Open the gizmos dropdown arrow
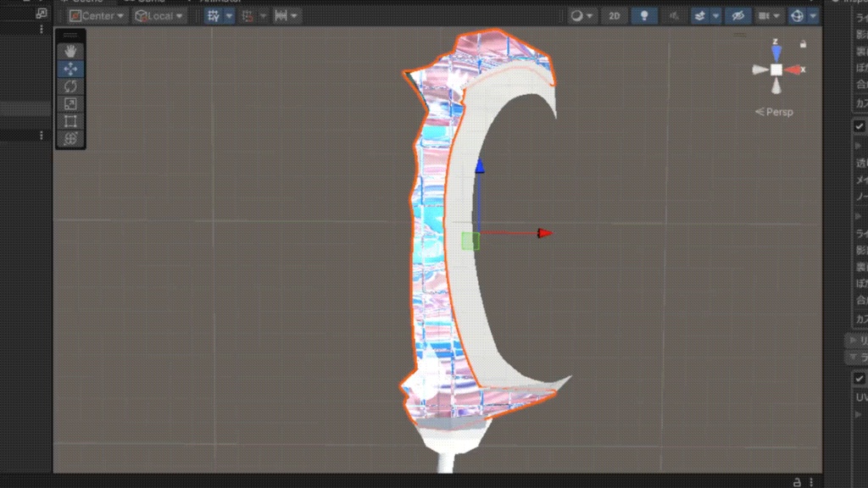The width and height of the screenshot is (868, 488). tap(813, 16)
